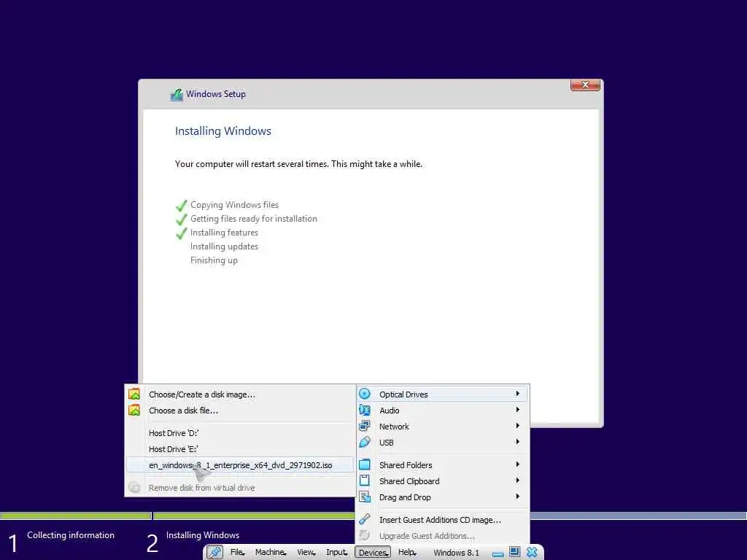The width and height of the screenshot is (747, 560).
Task: Expand the Shared Clipboard submenu arrow
Action: (x=517, y=481)
